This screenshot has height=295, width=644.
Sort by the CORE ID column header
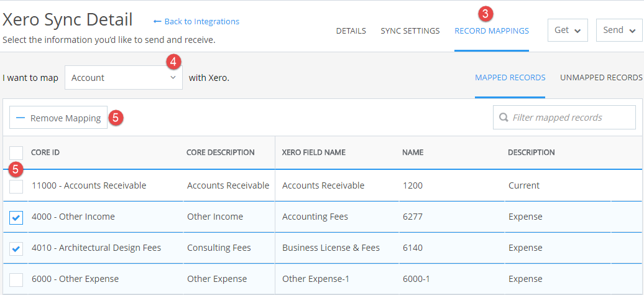click(45, 152)
